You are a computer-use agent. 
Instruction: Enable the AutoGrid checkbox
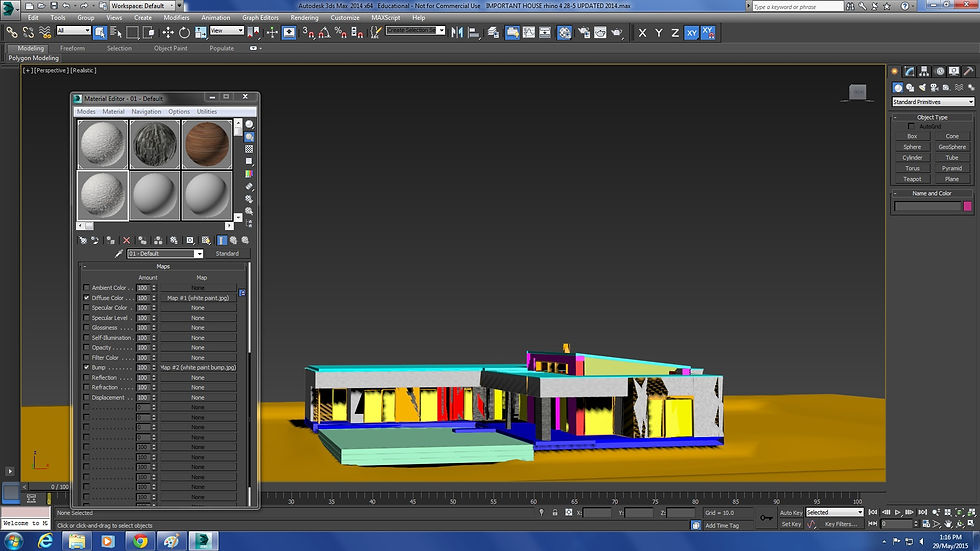(911, 126)
